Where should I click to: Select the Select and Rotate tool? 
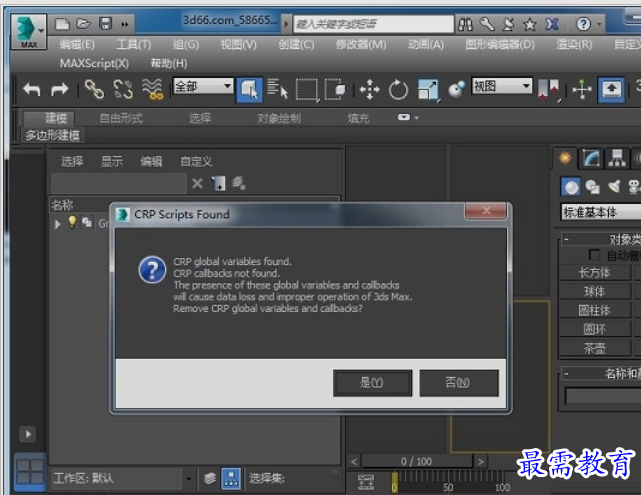click(x=398, y=90)
